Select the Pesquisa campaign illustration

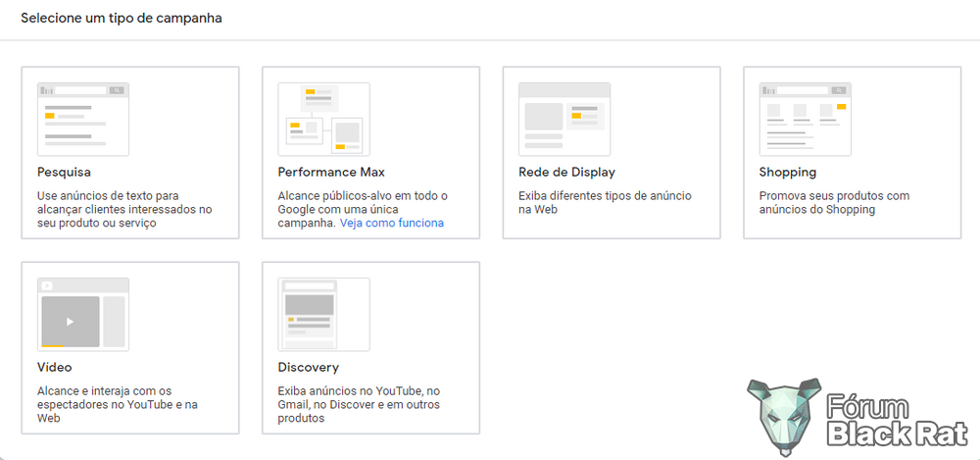83,119
